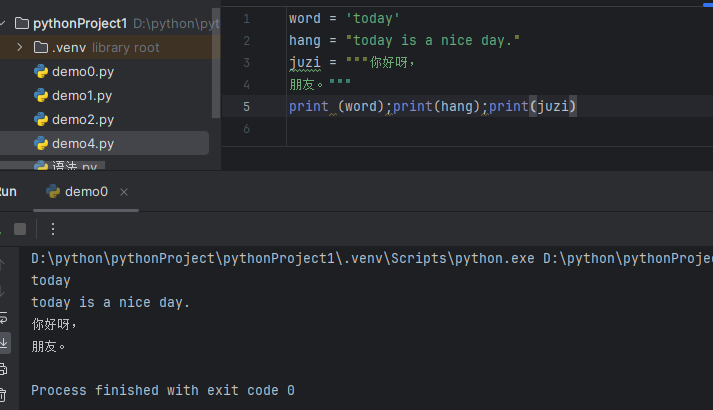Select the .venv folder row

pyautogui.click(x=110, y=47)
